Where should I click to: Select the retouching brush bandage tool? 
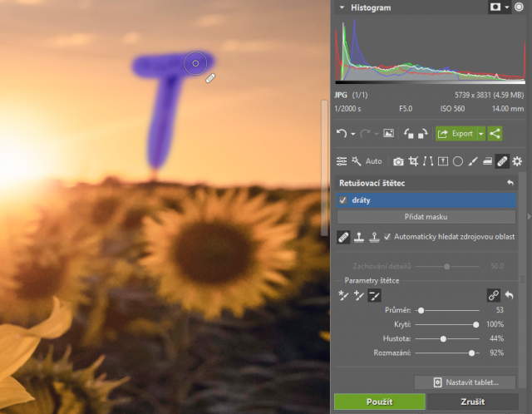click(x=502, y=161)
